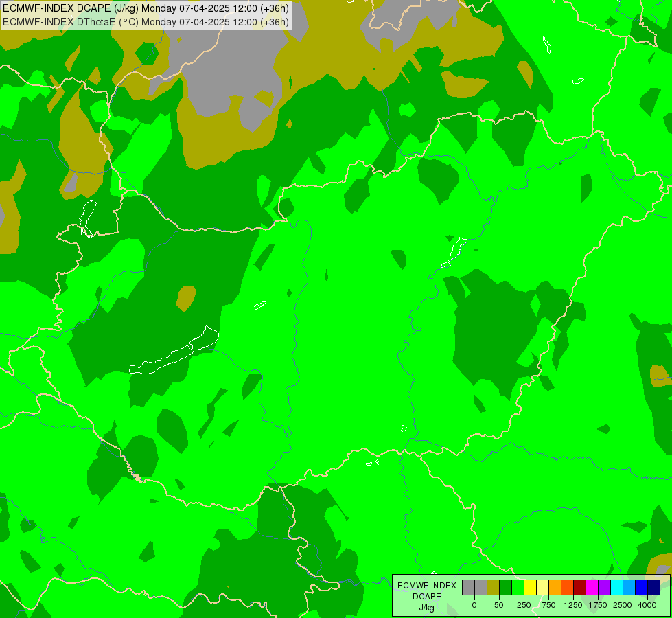672x618 pixels.
Task: Click the bright green legend swatch before 250
Action: [x=518, y=588]
